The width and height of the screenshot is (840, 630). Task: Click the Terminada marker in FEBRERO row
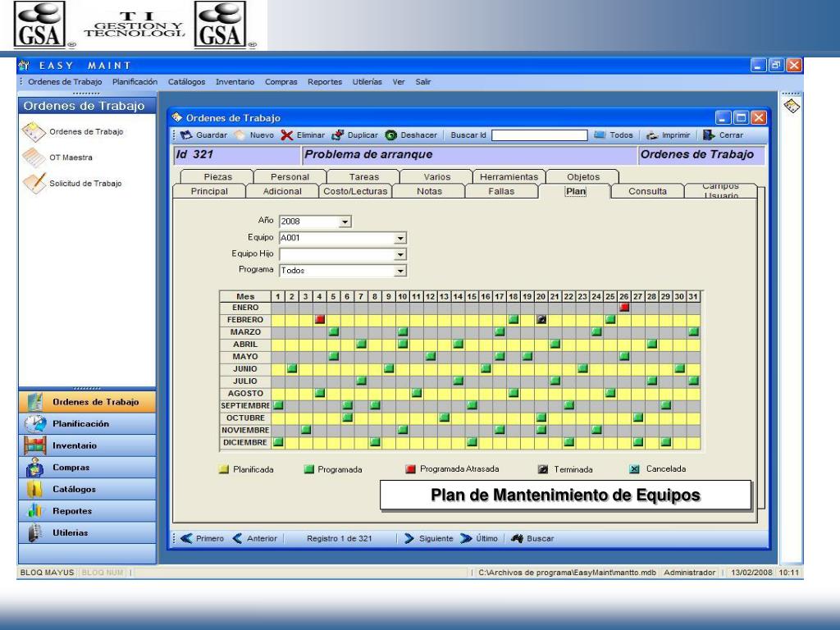[x=542, y=319]
